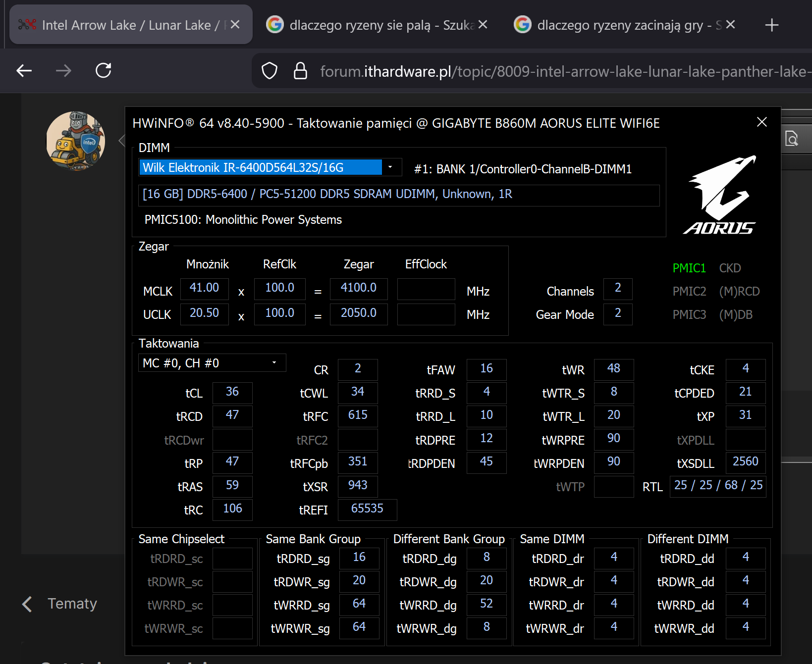Image resolution: width=812 pixels, height=664 pixels.
Task: Open the tracking protection shield icon
Action: coord(270,71)
